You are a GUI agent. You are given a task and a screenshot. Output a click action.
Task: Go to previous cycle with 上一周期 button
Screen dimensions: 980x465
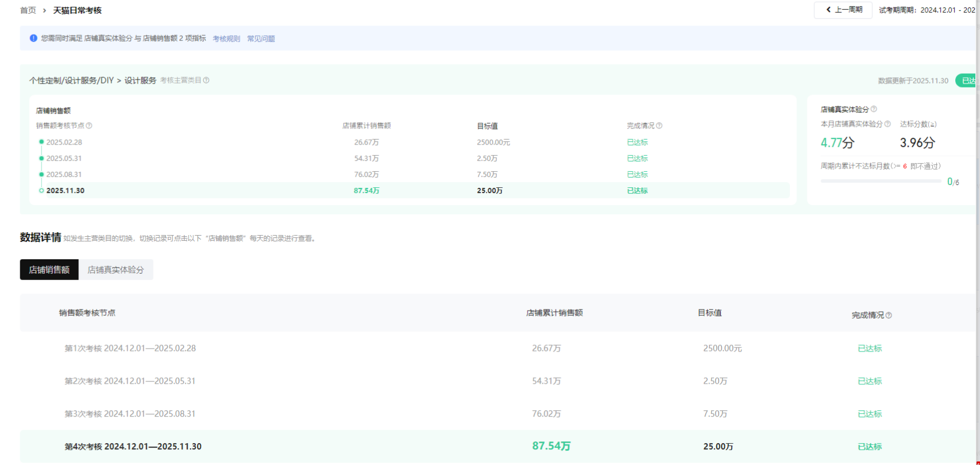tap(843, 10)
